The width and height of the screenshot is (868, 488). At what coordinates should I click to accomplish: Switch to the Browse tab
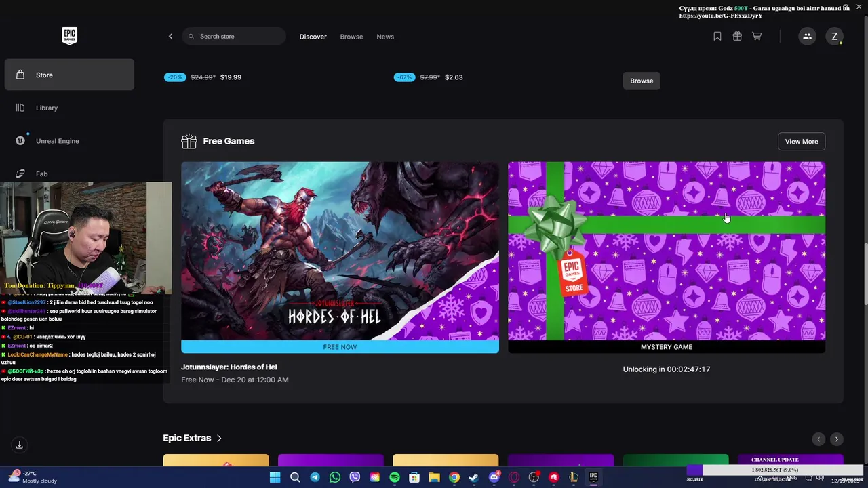click(x=351, y=37)
